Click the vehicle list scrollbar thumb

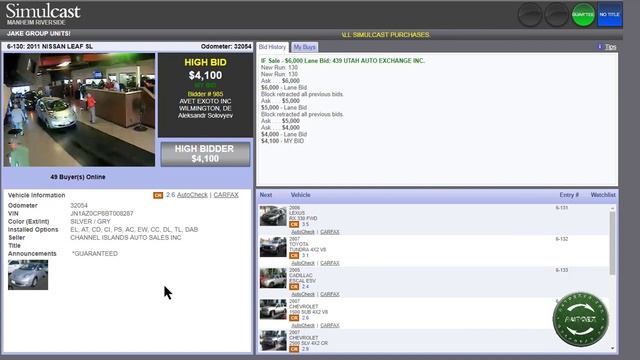click(612, 243)
